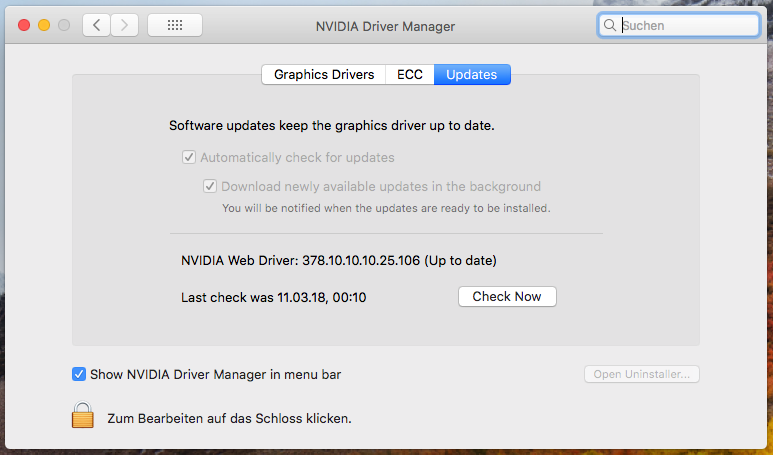Click the lock icon to unlock settings
The width and height of the screenshot is (773, 455).
(x=82, y=417)
